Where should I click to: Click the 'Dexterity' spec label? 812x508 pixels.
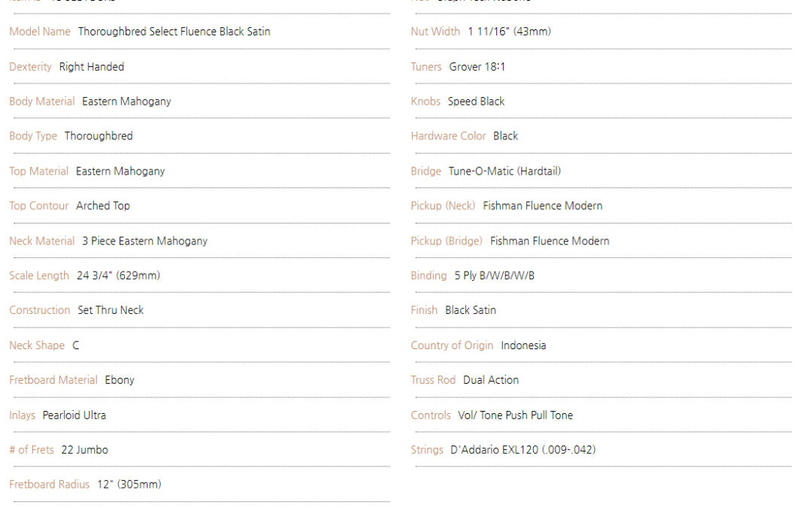tap(31, 67)
